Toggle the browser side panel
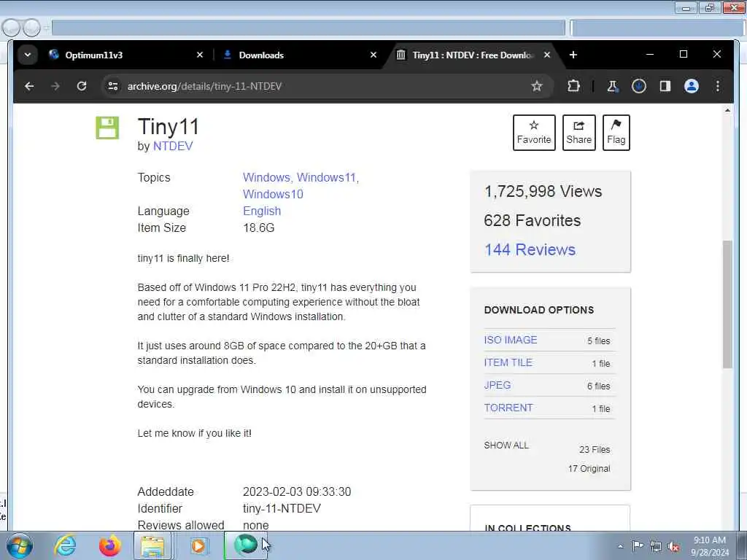The height and width of the screenshot is (560, 747). click(x=665, y=86)
